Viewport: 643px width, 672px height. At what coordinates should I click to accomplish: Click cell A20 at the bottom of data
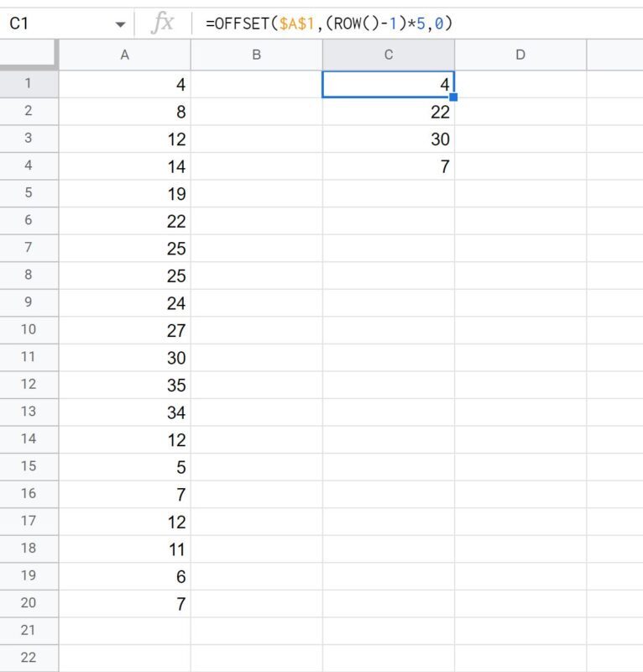pyautogui.click(x=125, y=603)
